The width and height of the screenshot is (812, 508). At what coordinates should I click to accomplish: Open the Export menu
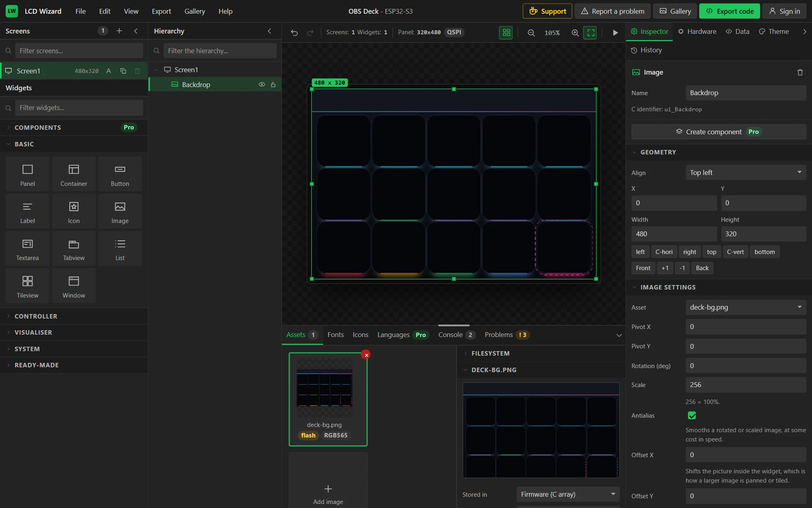161,11
